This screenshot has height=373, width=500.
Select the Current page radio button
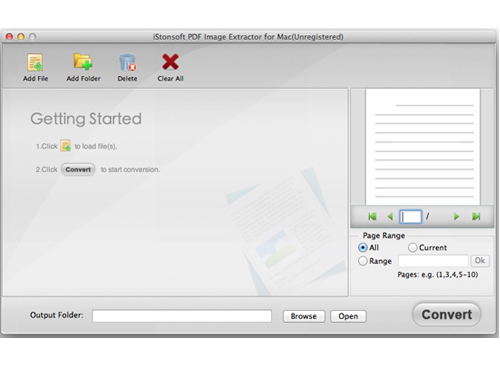412,247
